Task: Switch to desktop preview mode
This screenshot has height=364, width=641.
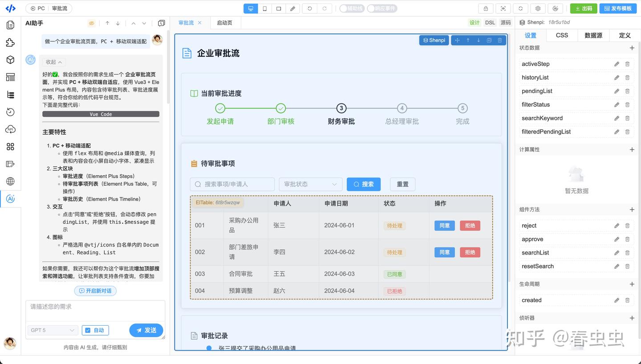Action: (251, 8)
